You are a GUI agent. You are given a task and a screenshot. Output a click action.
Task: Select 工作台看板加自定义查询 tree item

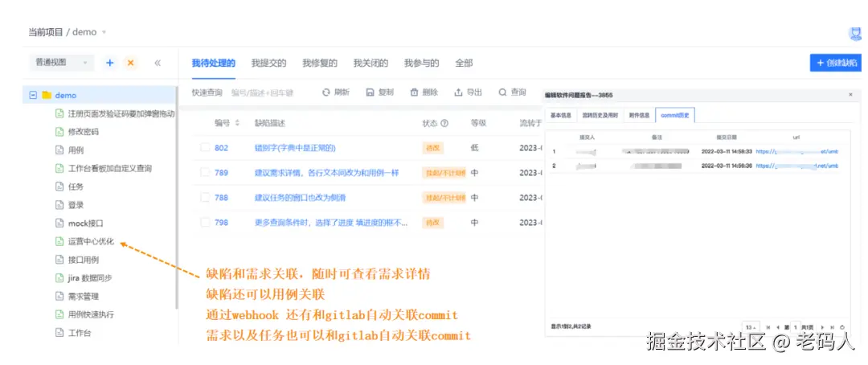[x=109, y=168]
